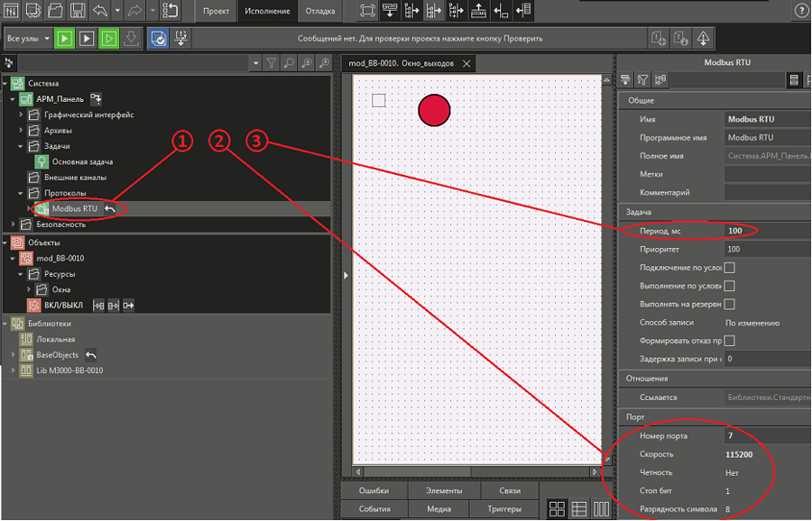Click search magnifier icon in tree toolbar
The image size is (812, 521).
289,63
